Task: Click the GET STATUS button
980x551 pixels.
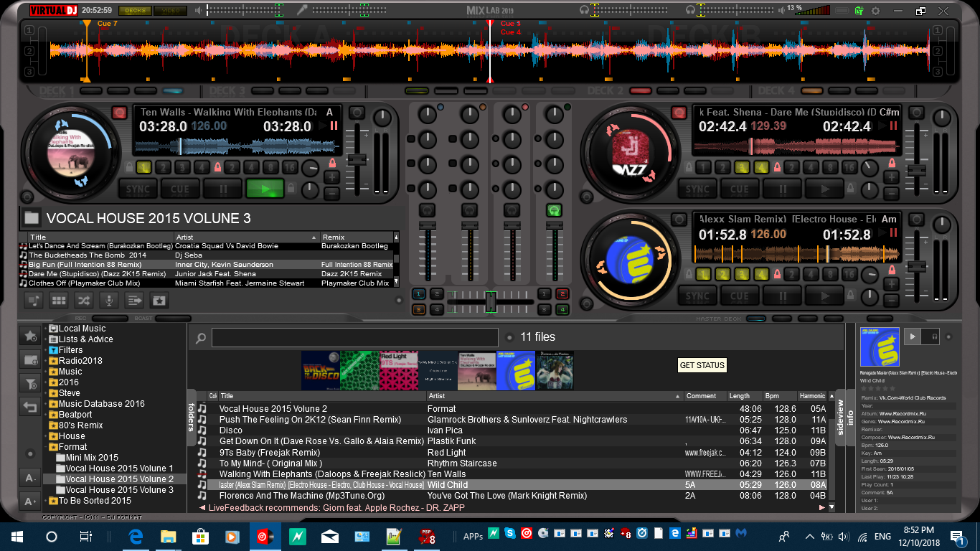Action: (702, 365)
